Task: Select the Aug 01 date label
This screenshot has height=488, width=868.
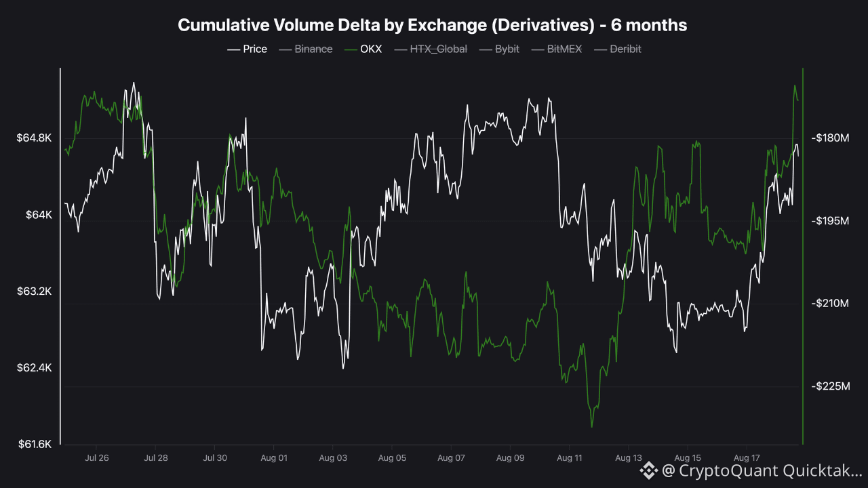Action: (x=274, y=457)
